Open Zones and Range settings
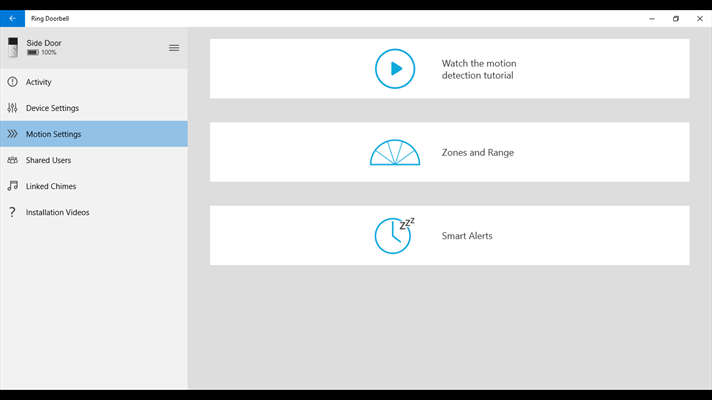 pyautogui.click(x=450, y=152)
